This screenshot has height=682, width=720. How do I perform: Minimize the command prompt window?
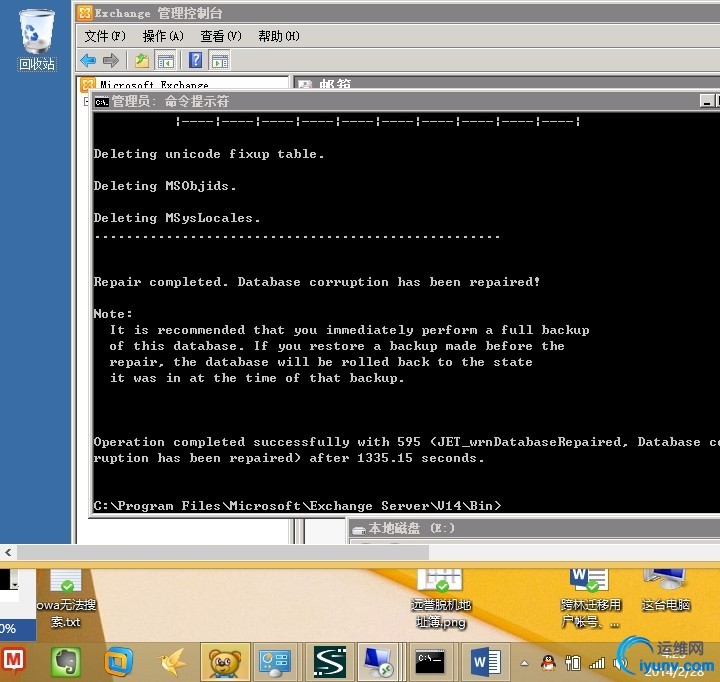pos(707,101)
